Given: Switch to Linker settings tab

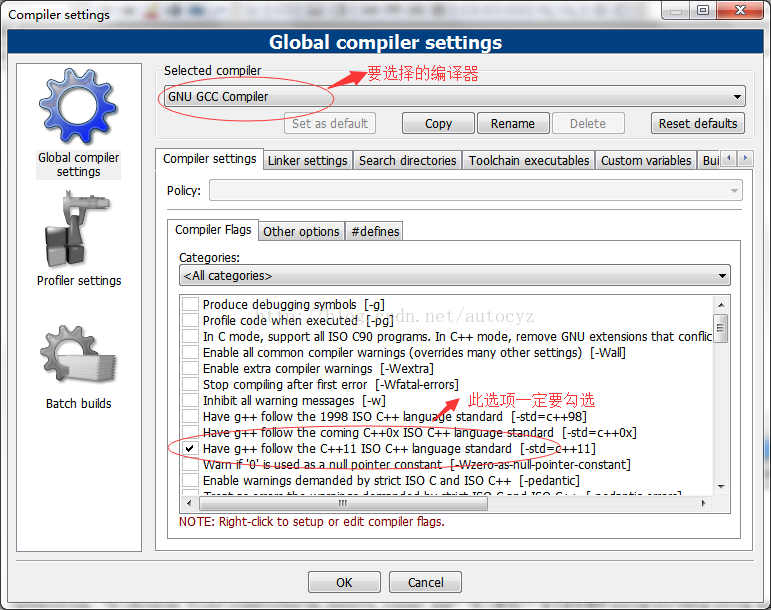Looking at the screenshot, I should [x=307, y=161].
